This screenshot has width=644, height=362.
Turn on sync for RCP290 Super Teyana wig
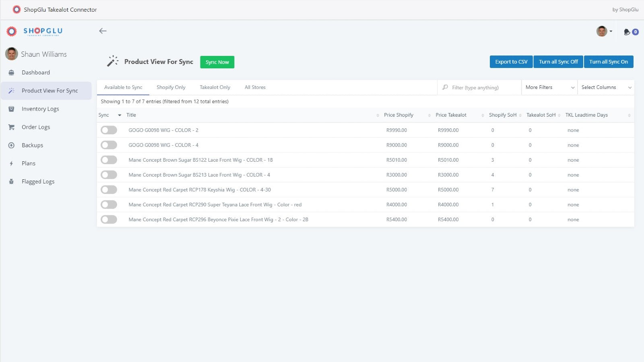click(x=109, y=205)
